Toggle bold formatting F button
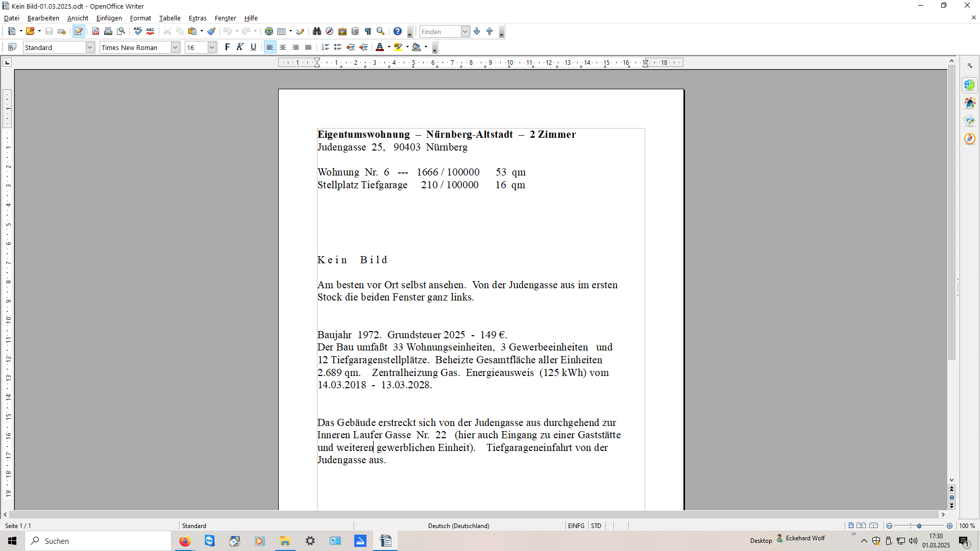Viewport: 980px width, 551px height. [x=228, y=47]
